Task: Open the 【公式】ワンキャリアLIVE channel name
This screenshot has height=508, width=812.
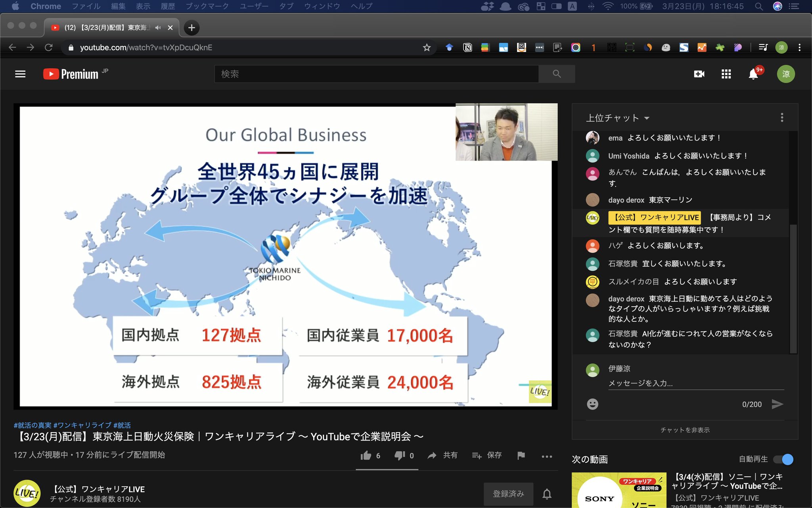Action: click(x=98, y=489)
